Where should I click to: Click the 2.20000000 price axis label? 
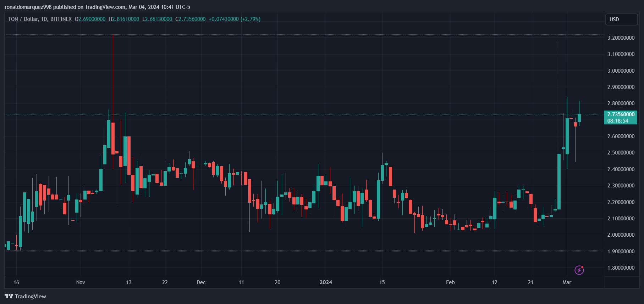(x=621, y=202)
